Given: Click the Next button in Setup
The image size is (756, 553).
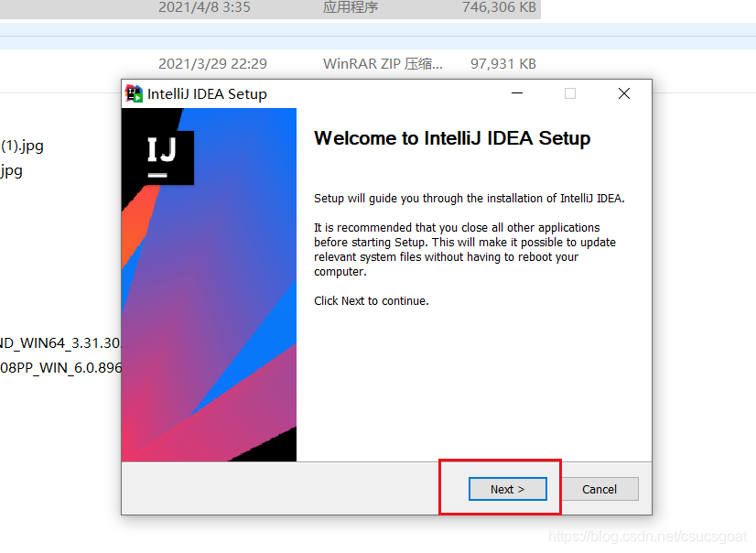Looking at the screenshot, I should click(x=507, y=489).
